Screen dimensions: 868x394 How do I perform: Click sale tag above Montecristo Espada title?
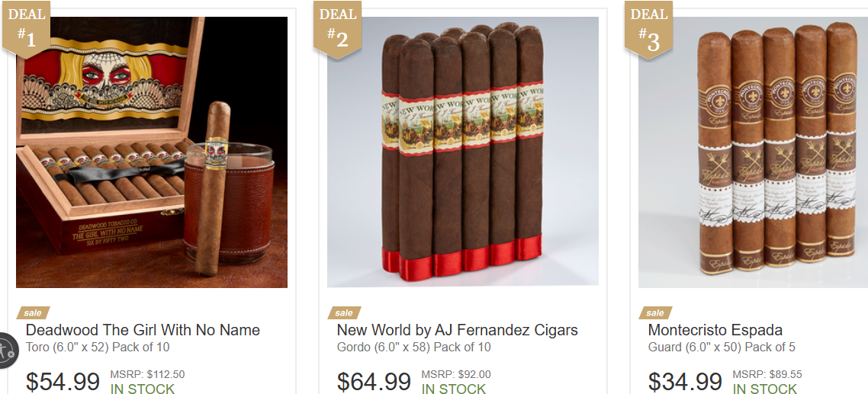pyautogui.click(x=655, y=312)
